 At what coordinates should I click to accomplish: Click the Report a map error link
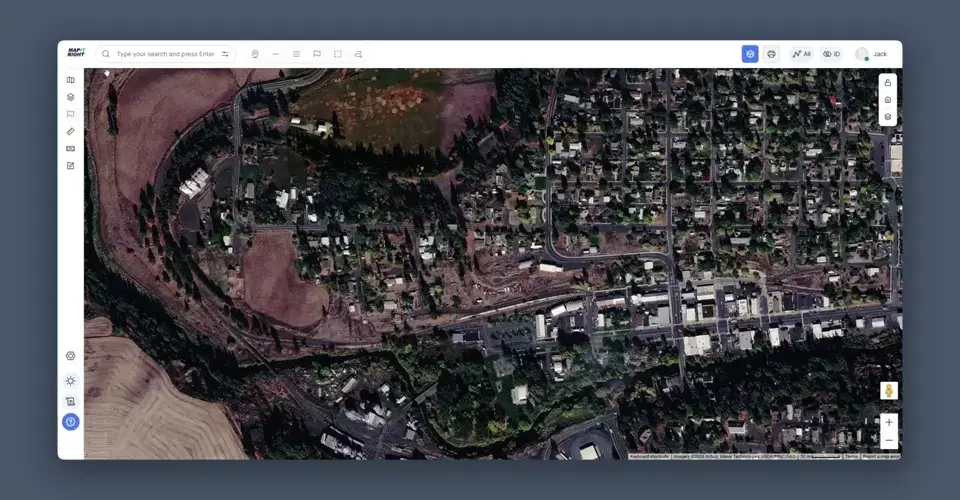(x=881, y=457)
